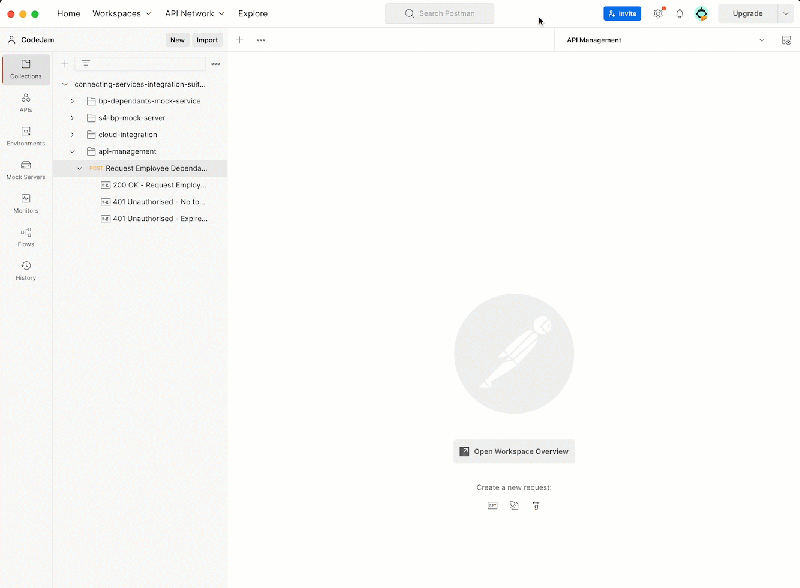
Task: Open the environment quick look icon
Action: 786,40
